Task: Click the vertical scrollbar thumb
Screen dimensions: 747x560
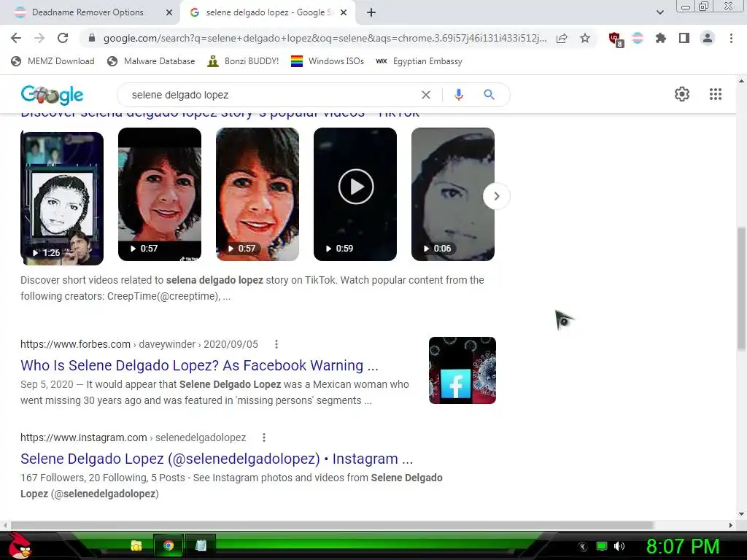Action: [741, 289]
